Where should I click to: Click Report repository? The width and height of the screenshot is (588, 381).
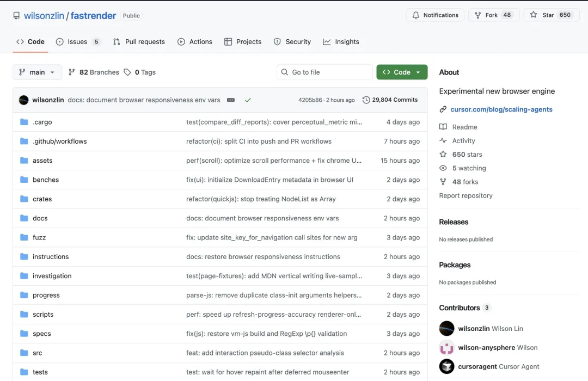coord(465,195)
